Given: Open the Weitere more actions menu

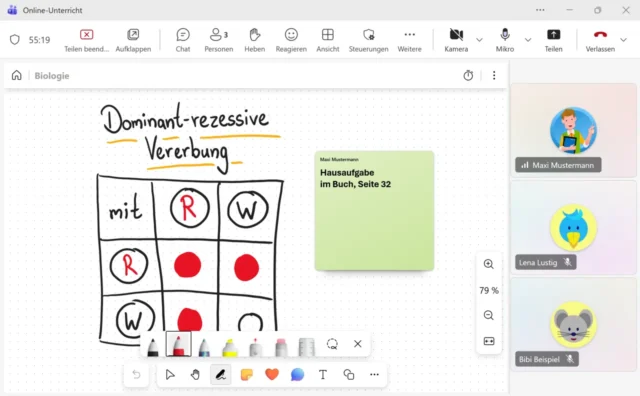Looking at the screenshot, I should click(x=409, y=40).
